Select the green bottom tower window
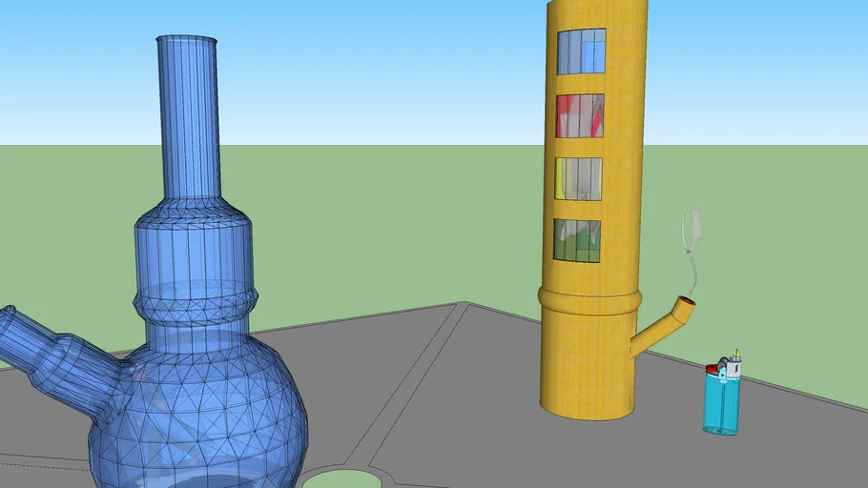The width and height of the screenshot is (868, 488). click(x=577, y=240)
